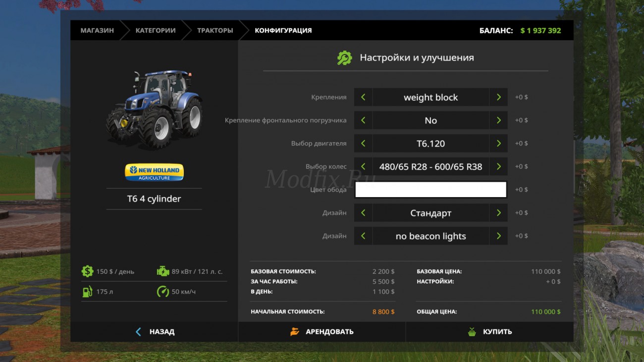Viewport: 644px width, 362px height.
Task: Go to ТРАКТОРЫ breadcrumb
Action: click(215, 30)
